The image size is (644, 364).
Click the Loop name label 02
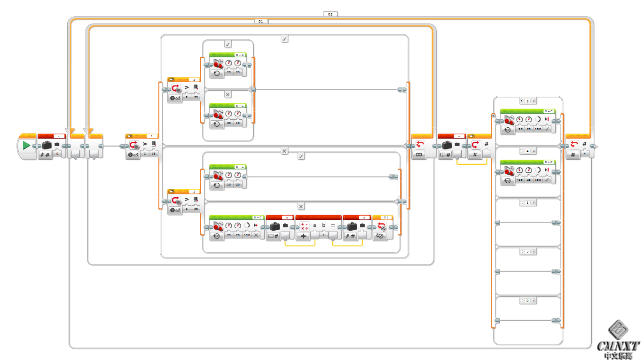coord(330,14)
